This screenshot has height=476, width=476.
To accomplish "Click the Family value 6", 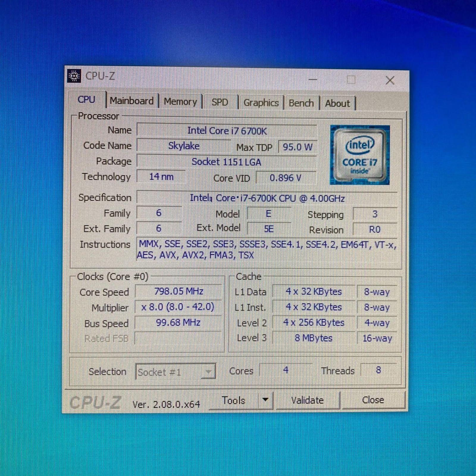I will pyautogui.click(x=159, y=213).
